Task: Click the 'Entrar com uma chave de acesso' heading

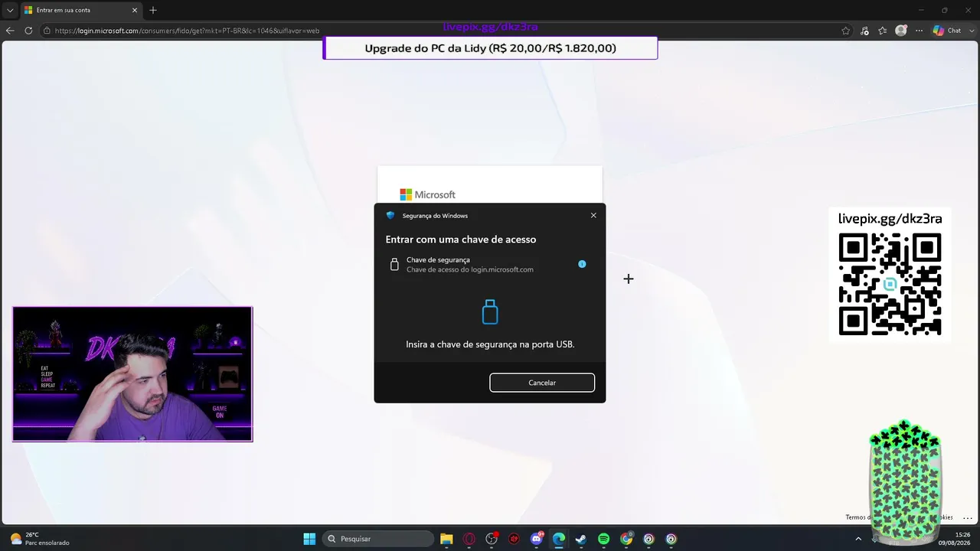Action: pos(461,240)
